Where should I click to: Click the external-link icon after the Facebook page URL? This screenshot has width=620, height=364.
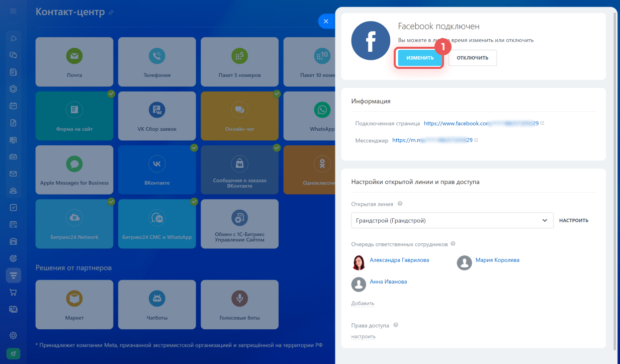542,123
